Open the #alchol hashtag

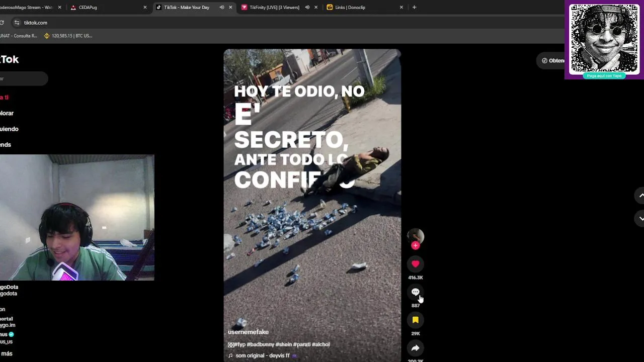click(320, 344)
